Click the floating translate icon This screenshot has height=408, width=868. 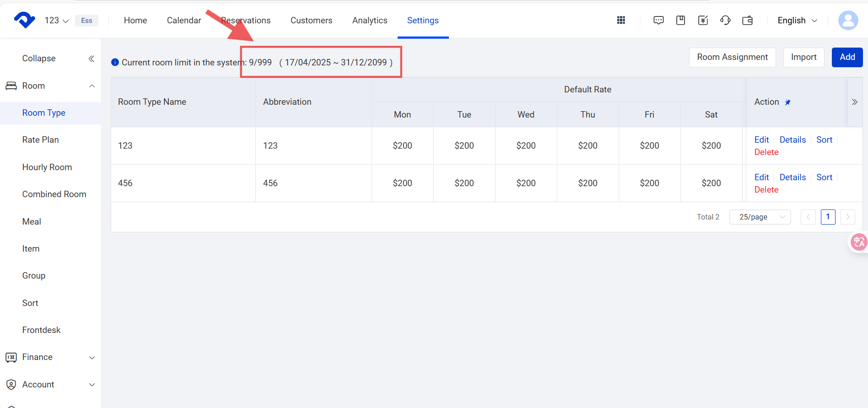pos(859,242)
